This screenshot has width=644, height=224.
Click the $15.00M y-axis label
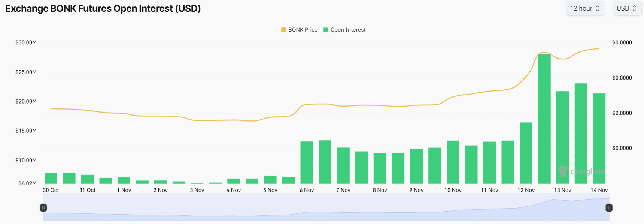pyautogui.click(x=26, y=131)
